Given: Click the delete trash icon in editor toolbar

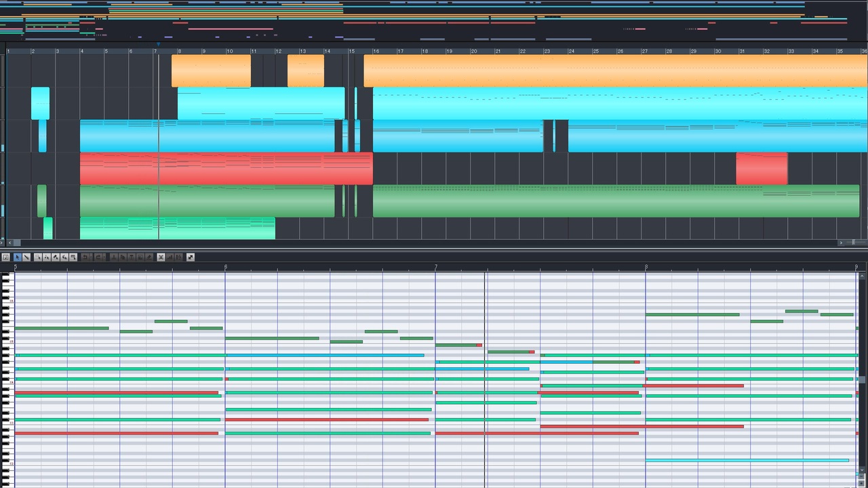Looking at the screenshot, I should [131, 258].
